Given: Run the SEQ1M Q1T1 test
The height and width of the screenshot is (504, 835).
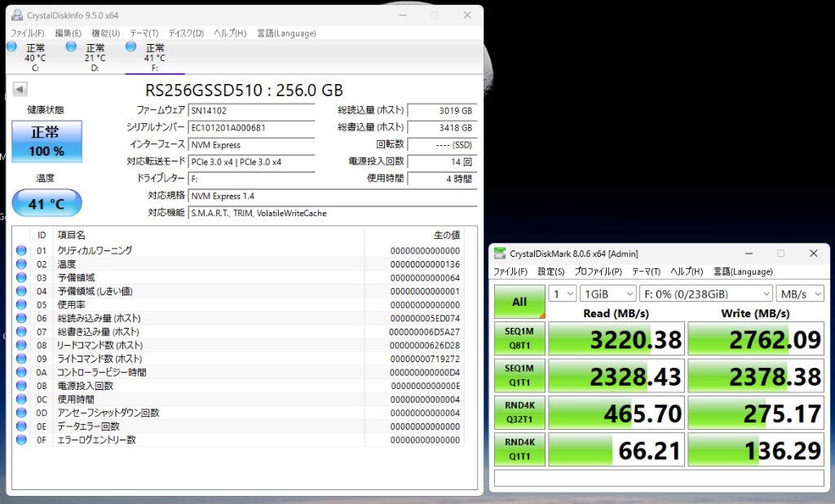Looking at the screenshot, I should pyautogui.click(x=519, y=375).
